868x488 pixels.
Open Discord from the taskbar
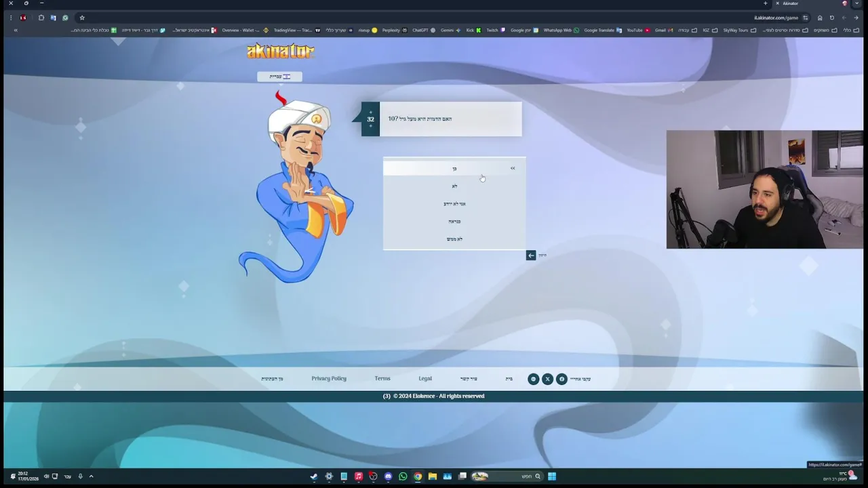point(388,476)
